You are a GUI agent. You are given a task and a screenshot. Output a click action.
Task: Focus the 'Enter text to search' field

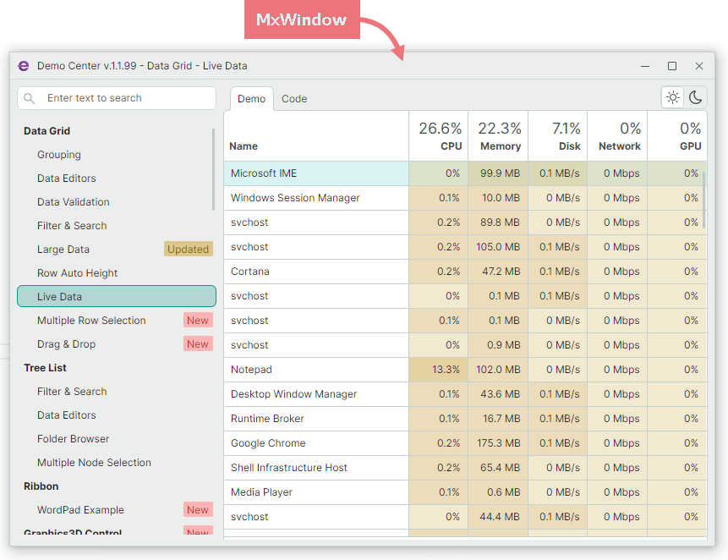coord(117,98)
